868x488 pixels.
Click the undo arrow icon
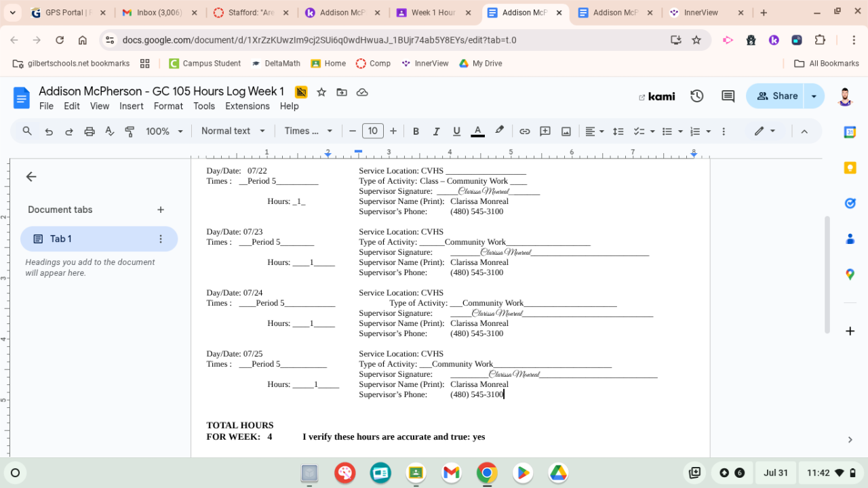[x=49, y=131]
